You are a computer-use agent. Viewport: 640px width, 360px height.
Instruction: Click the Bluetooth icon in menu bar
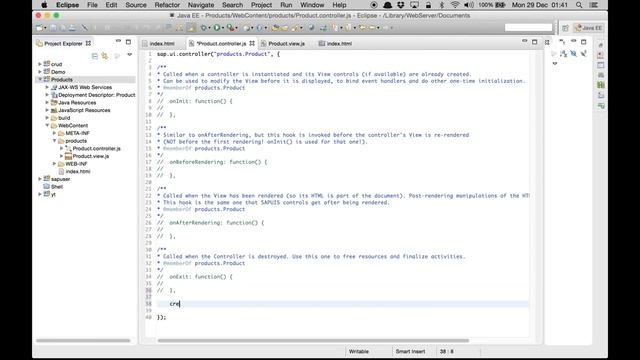[x=442, y=5]
